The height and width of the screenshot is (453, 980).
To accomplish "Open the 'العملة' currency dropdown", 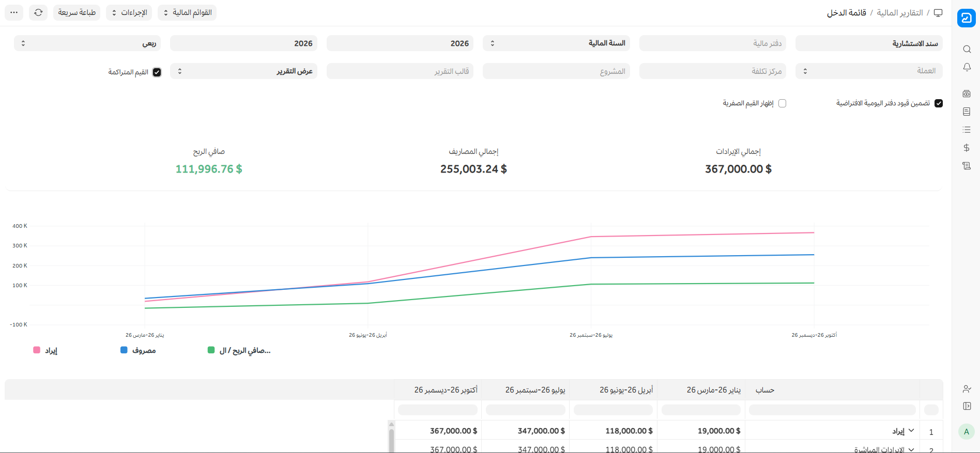I will (869, 71).
